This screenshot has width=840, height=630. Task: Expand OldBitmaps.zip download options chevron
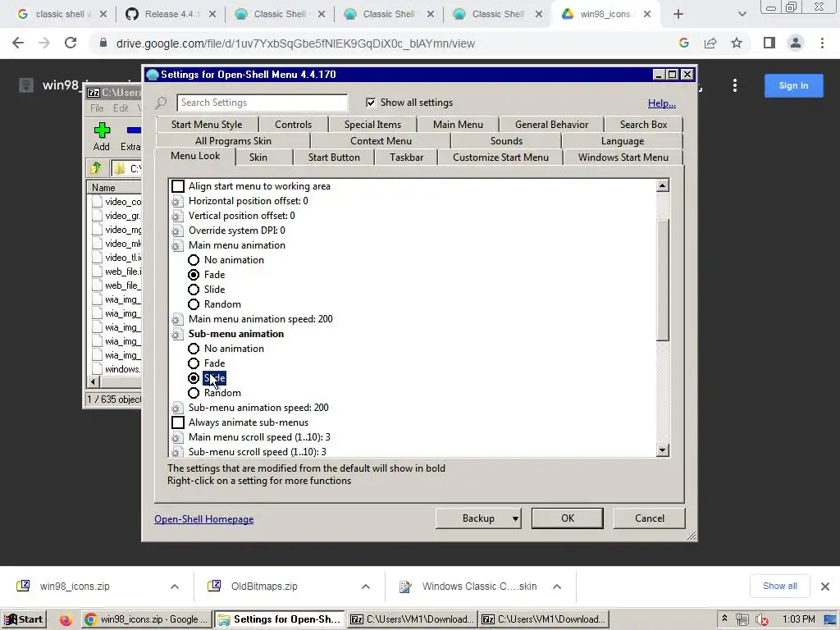pos(366,587)
